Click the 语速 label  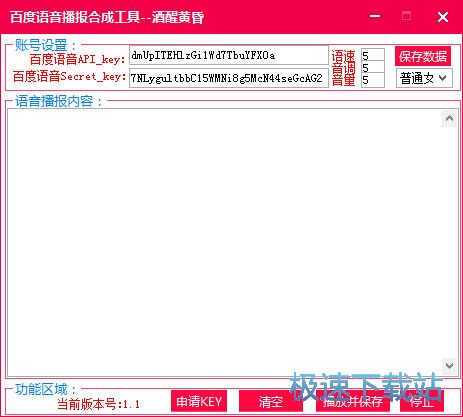tap(343, 56)
